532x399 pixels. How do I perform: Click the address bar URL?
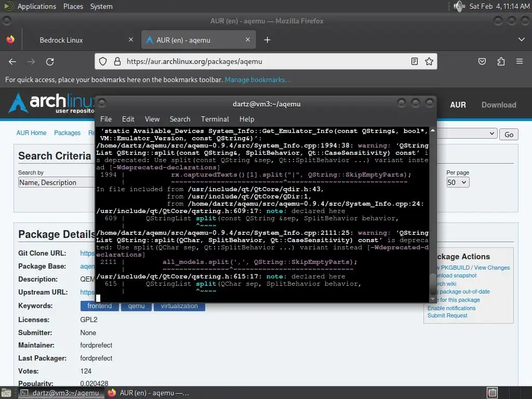click(194, 61)
